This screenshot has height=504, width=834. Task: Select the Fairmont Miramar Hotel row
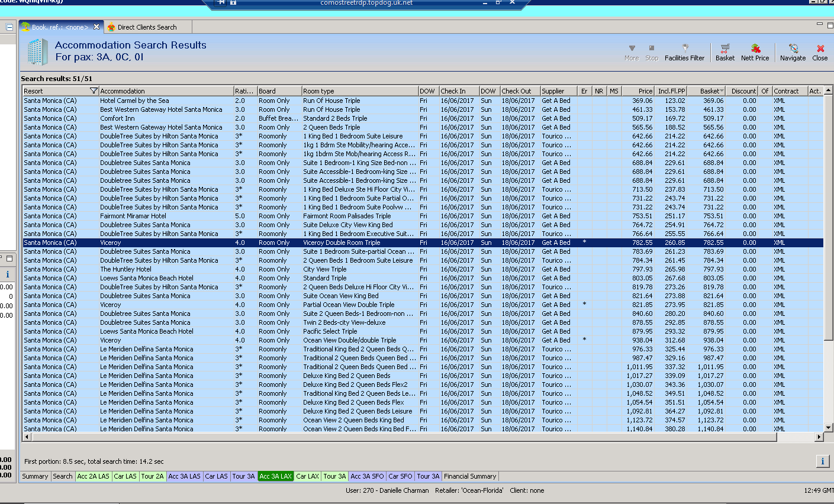tap(133, 216)
